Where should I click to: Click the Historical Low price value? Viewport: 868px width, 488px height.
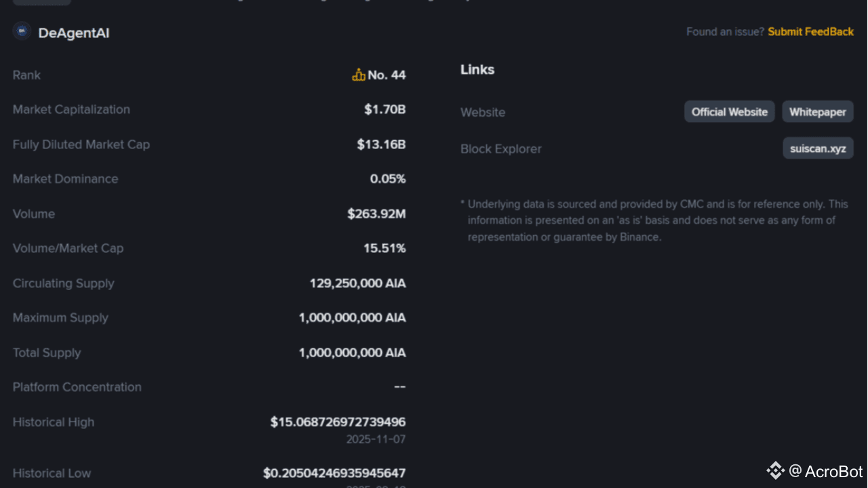334,473
